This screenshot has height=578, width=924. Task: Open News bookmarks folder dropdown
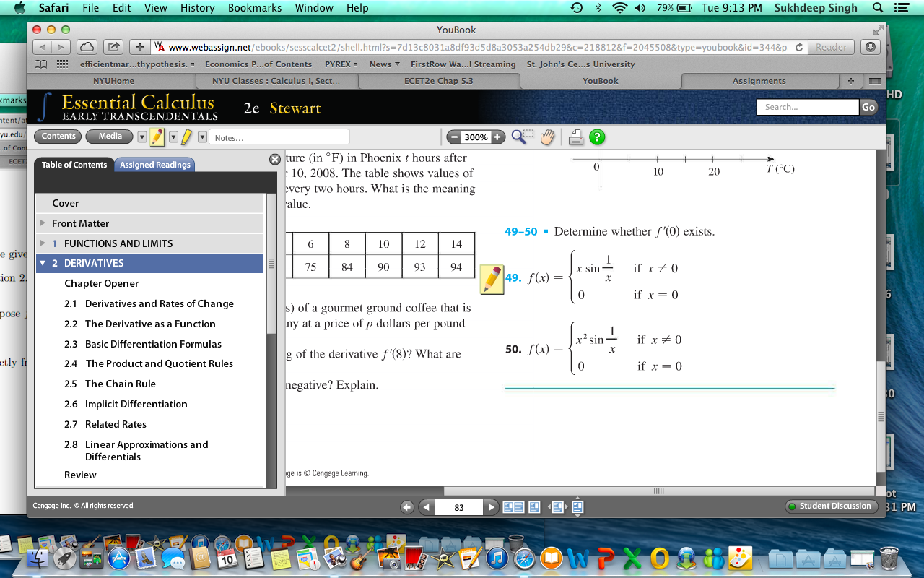385,64
